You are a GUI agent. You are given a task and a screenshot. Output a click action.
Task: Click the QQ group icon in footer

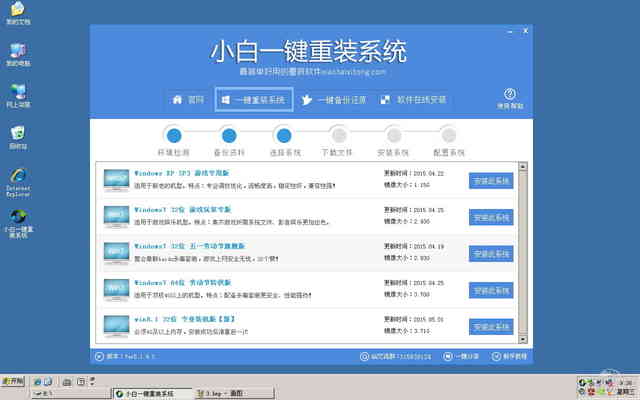tap(364, 357)
